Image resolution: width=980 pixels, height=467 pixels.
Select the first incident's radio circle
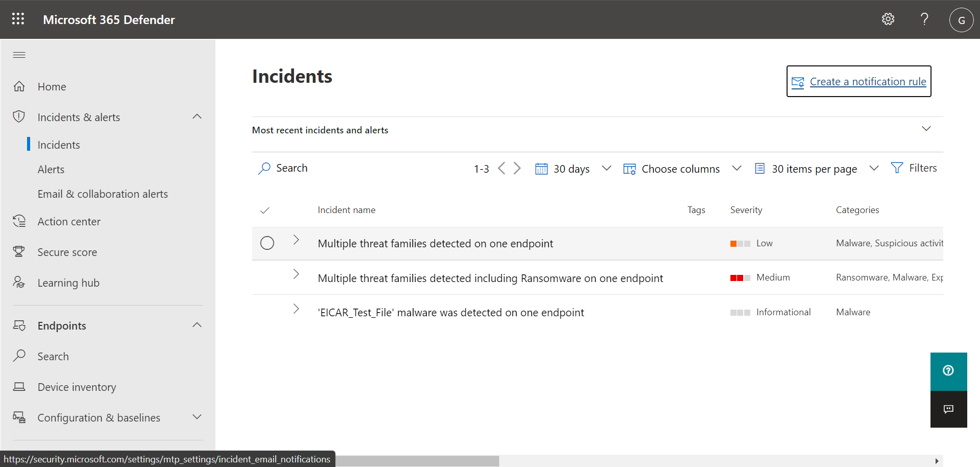[267, 243]
